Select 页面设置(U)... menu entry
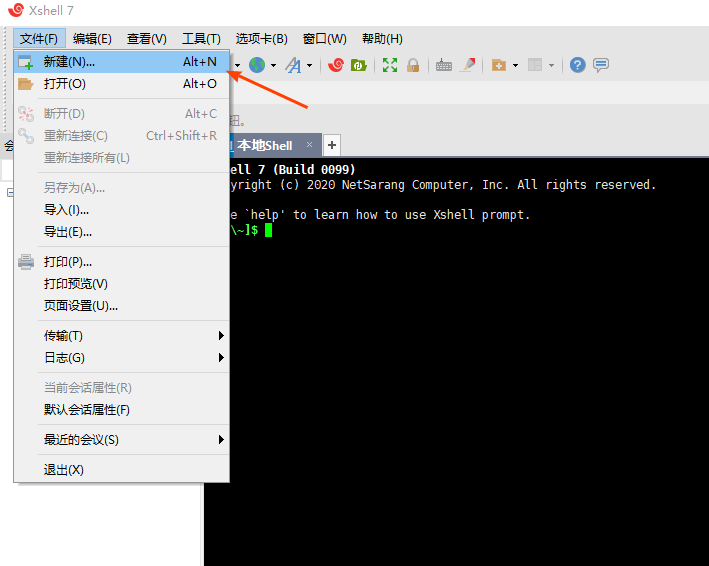This screenshot has height=566, width=709. point(122,306)
